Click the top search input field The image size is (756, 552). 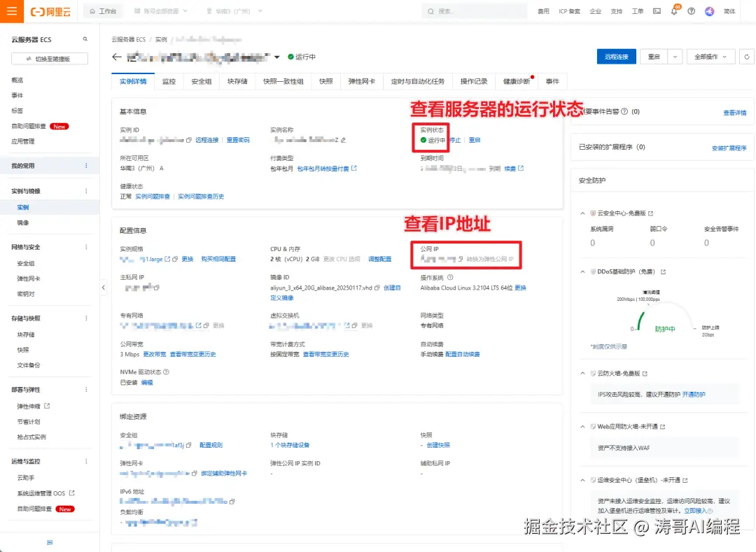click(475, 11)
